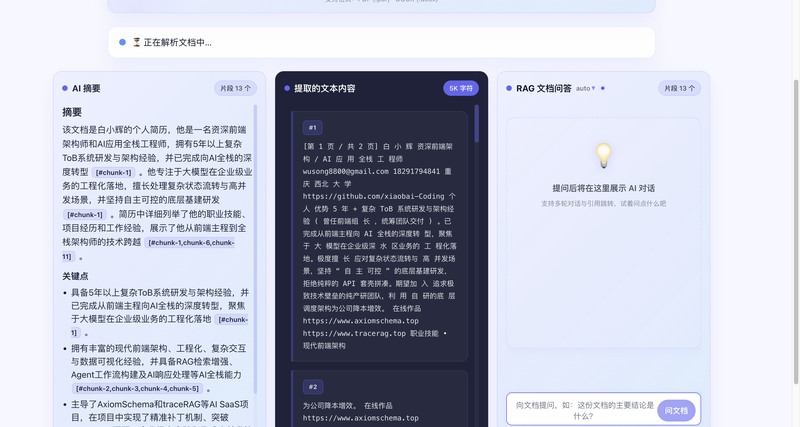Click the small status dot right of auto
The width and height of the screenshot is (800, 427).
[603, 88]
